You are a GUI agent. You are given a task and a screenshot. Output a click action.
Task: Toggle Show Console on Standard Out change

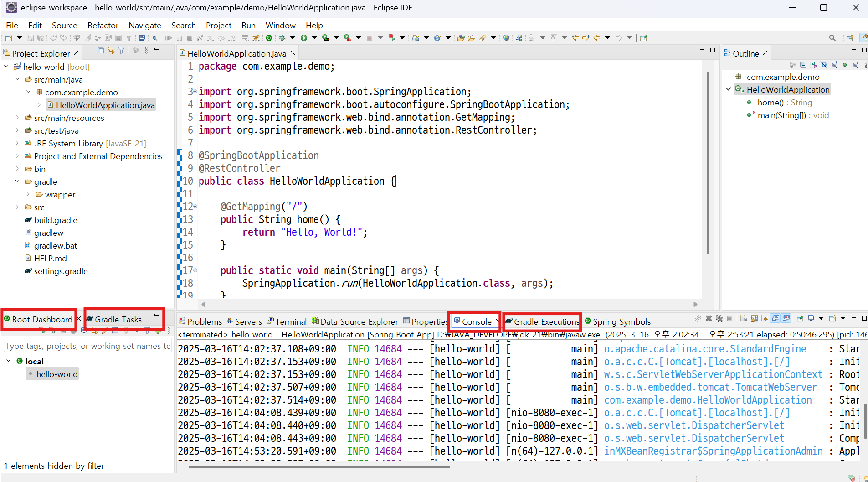coord(776,318)
